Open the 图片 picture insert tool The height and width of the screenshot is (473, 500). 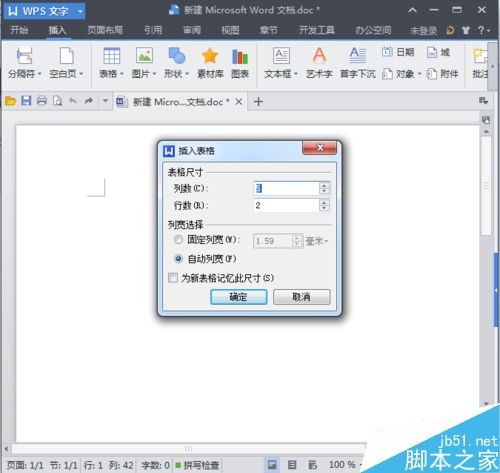144,55
